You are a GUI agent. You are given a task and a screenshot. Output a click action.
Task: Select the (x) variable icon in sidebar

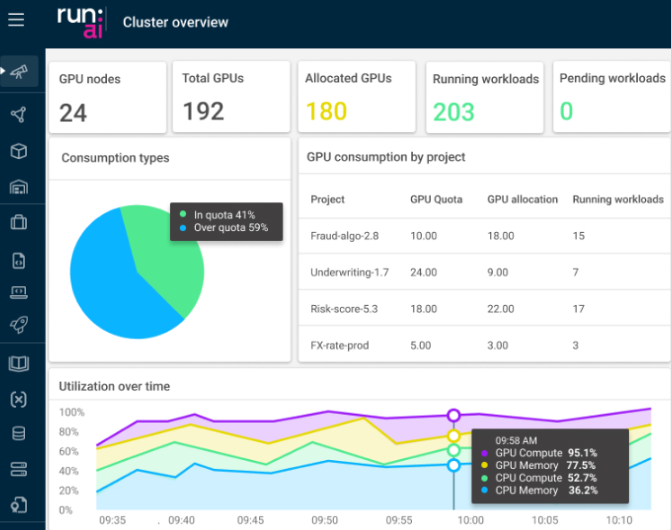18,398
